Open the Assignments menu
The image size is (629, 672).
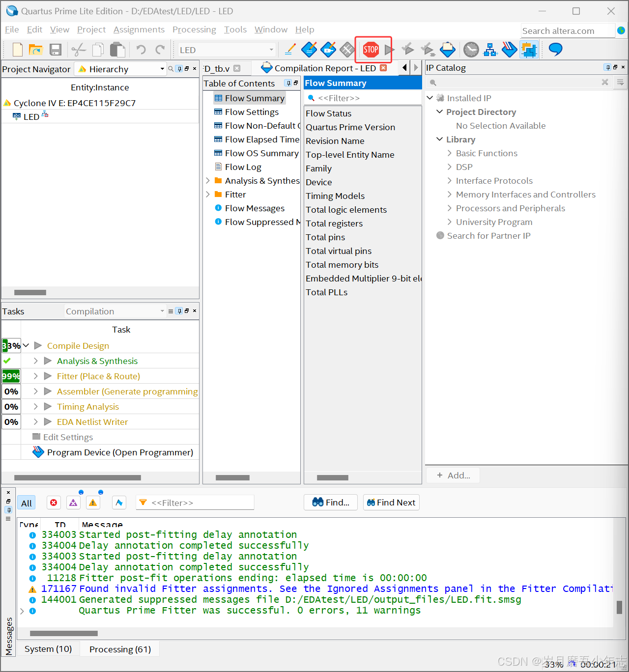[139, 29]
